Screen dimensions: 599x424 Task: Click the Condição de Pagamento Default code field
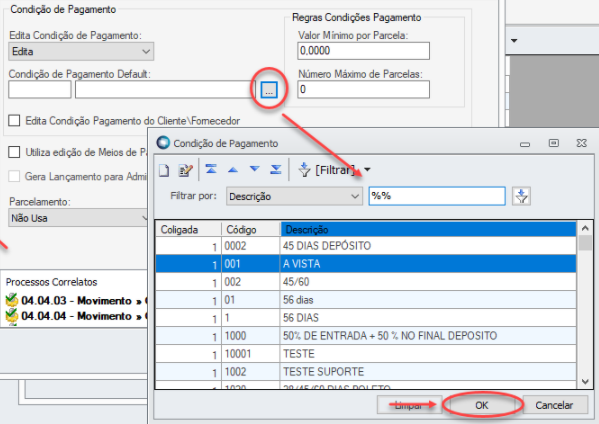(x=40, y=89)
